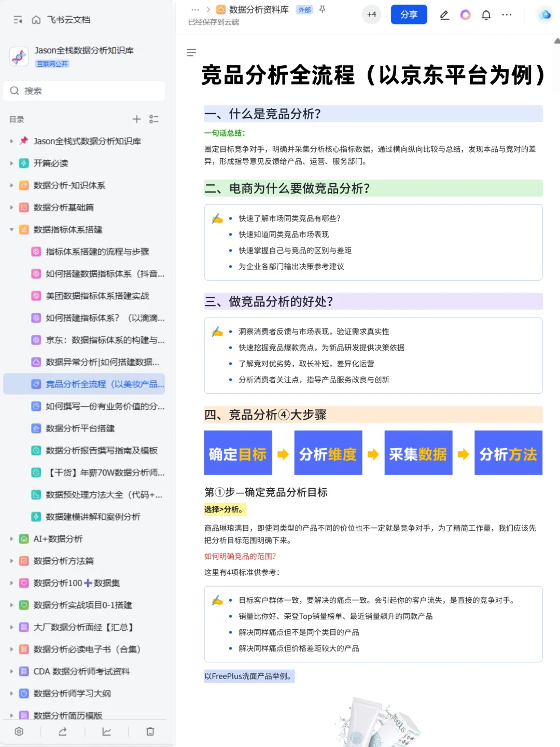Collapse the sidebar using the top-left toggle icon

pos(18,20)
